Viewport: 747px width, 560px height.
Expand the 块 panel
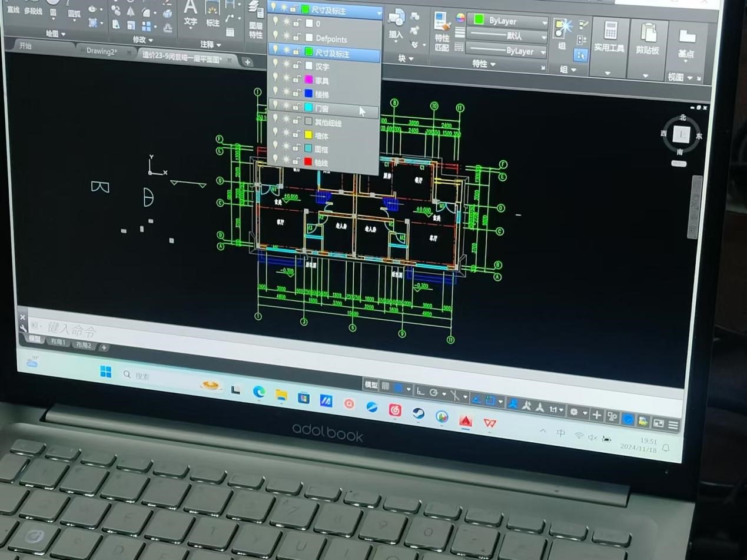[406, 58]
